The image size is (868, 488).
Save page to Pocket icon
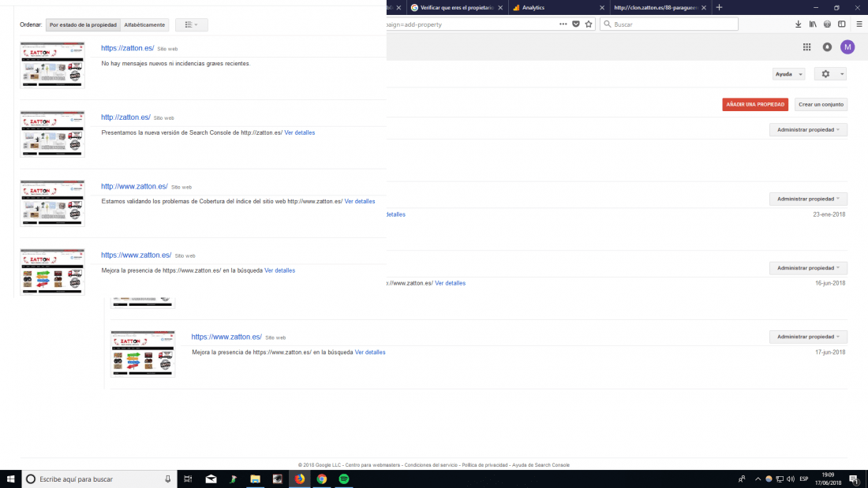pyautogui.click(x=576, y=24)
